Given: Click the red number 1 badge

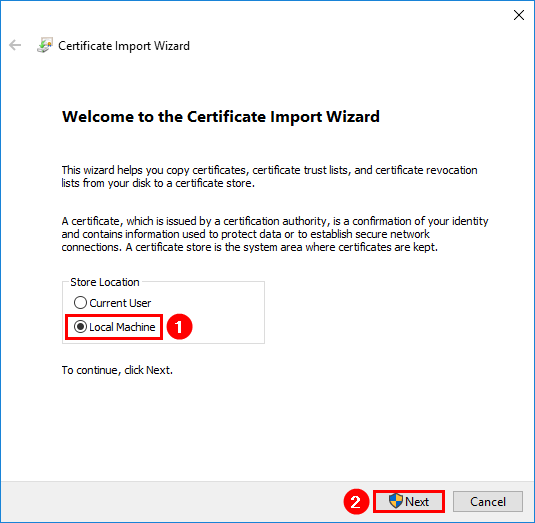Looking at the screenshot, I should pos(179,326).
